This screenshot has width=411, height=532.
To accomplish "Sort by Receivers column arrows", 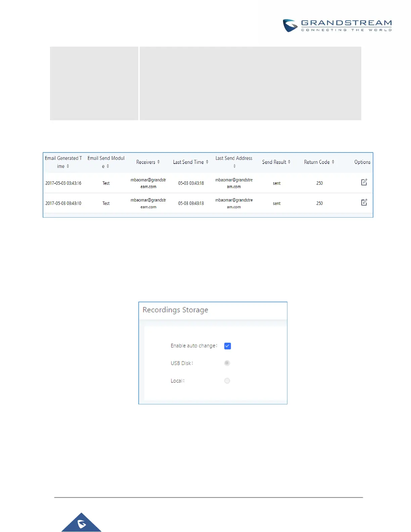I will coord(158,162).
